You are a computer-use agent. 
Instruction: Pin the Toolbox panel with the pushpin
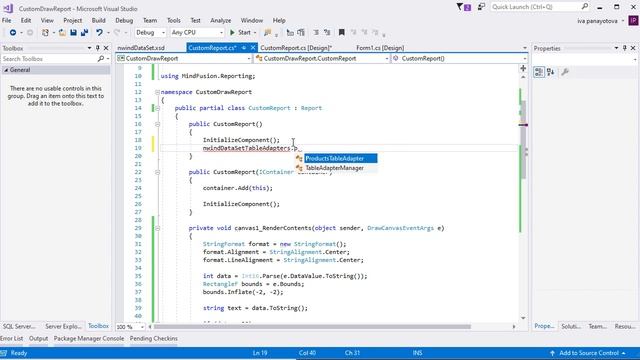pos(98,48)
